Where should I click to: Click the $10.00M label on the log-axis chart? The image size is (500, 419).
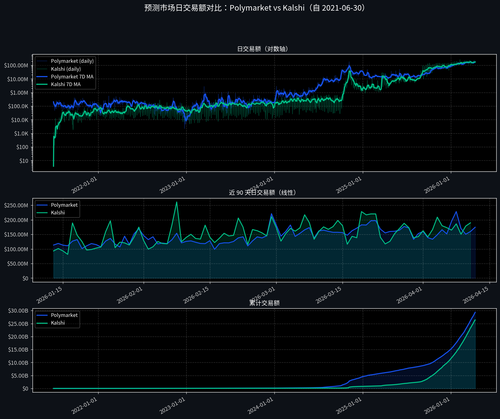coord(17,79)
